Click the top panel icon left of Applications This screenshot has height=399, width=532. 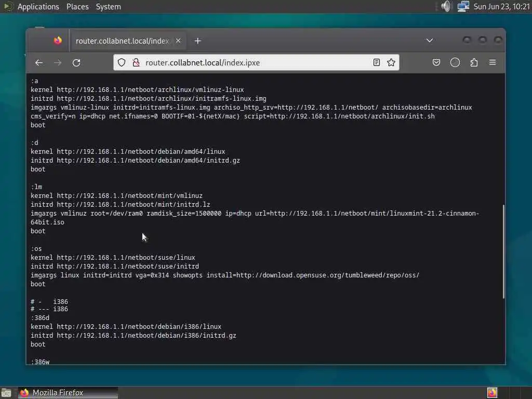click(7, 6)
